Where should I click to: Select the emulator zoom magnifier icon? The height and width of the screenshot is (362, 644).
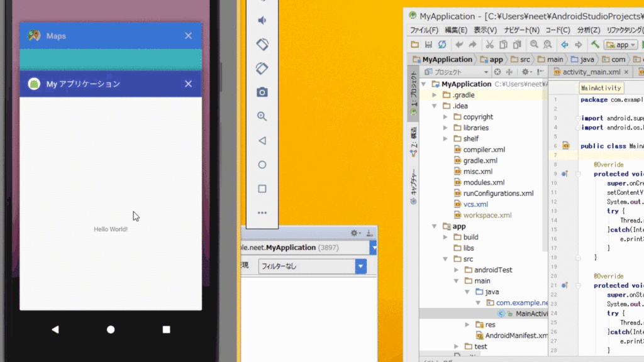click(262, 116)
